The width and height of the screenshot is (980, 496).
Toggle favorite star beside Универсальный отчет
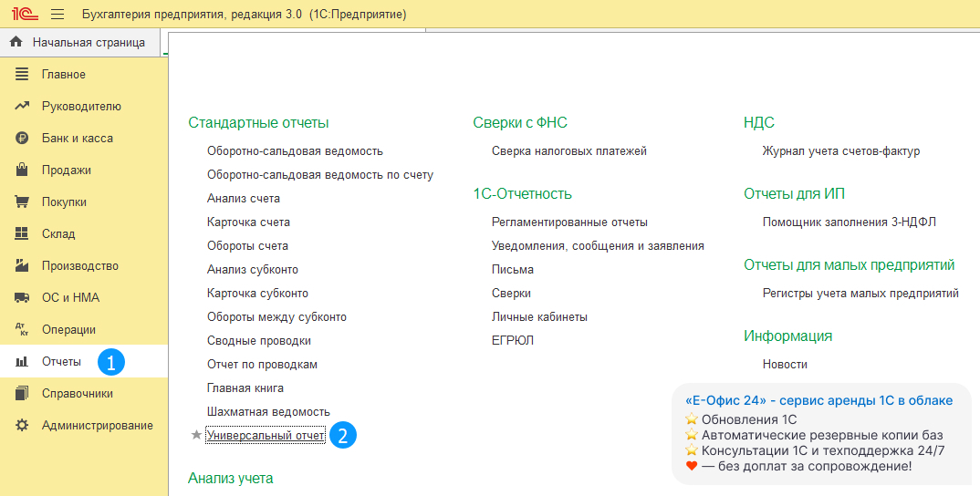pyautogui.click(x=196, y=435)
